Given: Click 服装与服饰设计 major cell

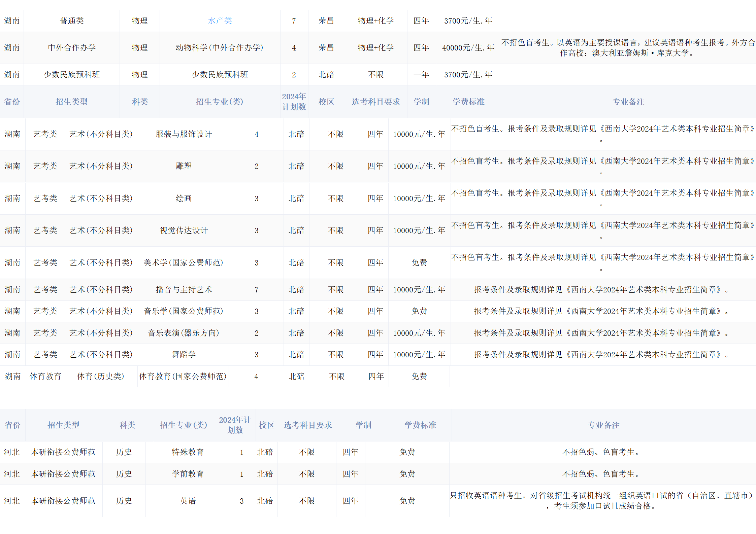Looking at the screenshot, I should tap(184, 134).
